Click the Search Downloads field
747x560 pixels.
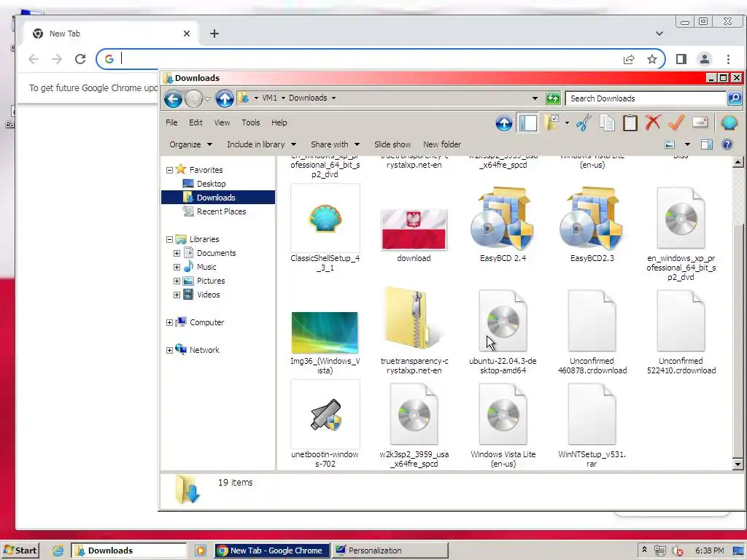click(x=646, y=98)
